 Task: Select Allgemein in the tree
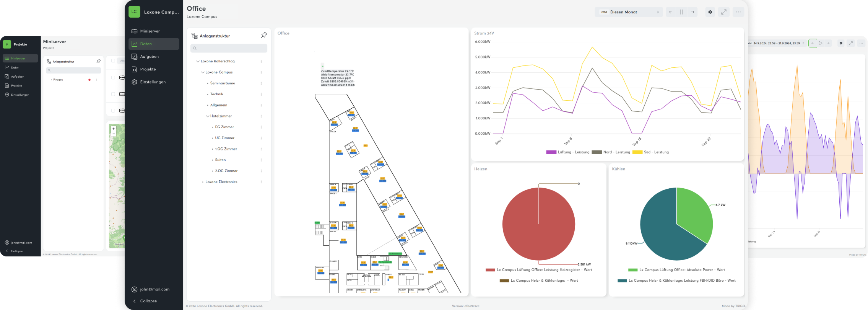coord(219,105)
